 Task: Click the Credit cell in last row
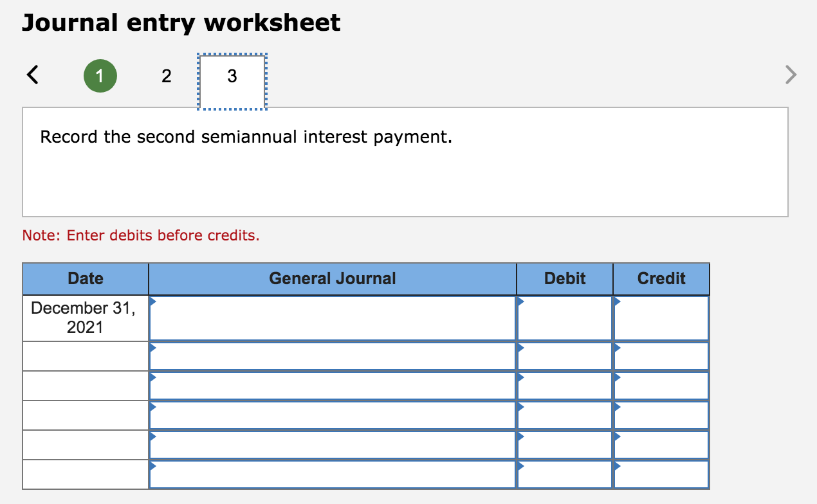point(661,474)
